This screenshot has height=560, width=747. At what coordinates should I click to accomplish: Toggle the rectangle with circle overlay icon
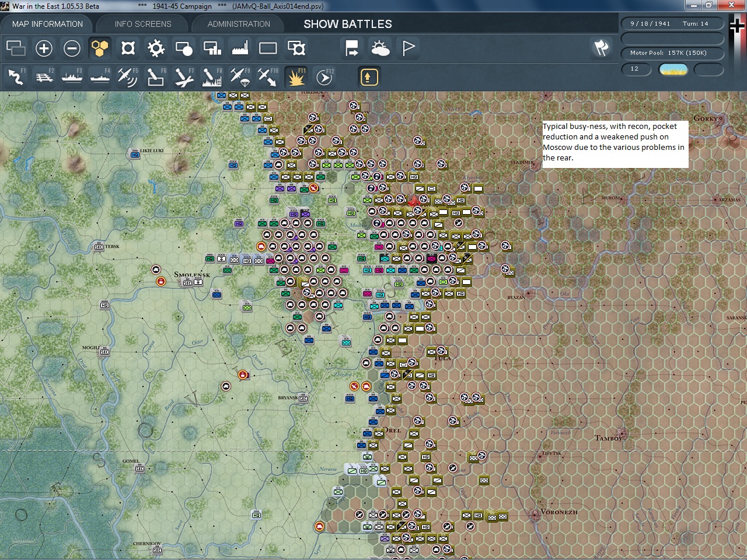[184, 48]
